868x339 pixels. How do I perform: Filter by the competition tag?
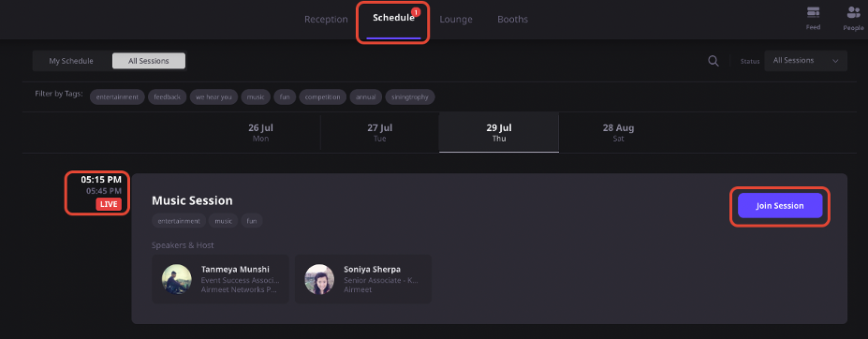323,97
